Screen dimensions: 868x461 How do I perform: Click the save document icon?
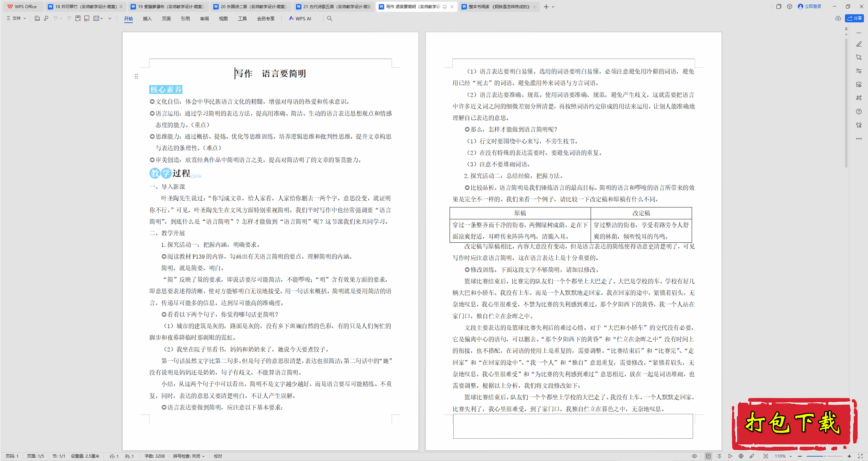pos(37,18)
